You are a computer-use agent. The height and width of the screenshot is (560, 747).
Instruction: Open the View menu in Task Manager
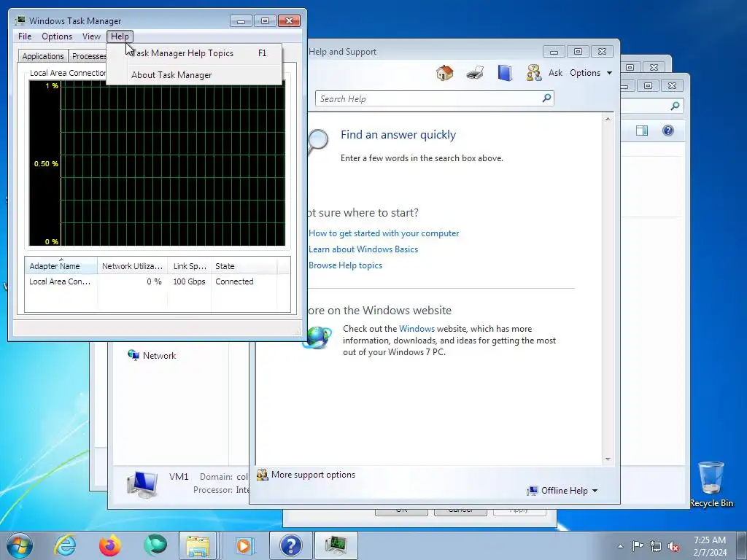[91, 36]
